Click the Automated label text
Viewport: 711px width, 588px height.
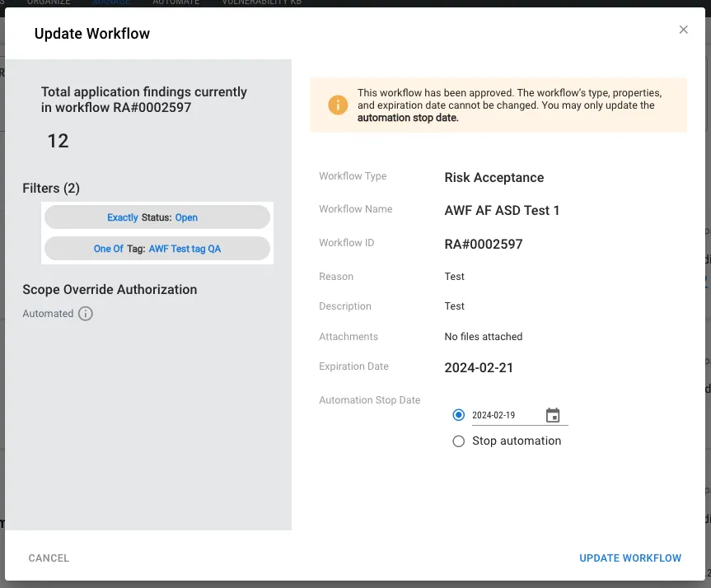pyautogui.click(x=48, y=313)
